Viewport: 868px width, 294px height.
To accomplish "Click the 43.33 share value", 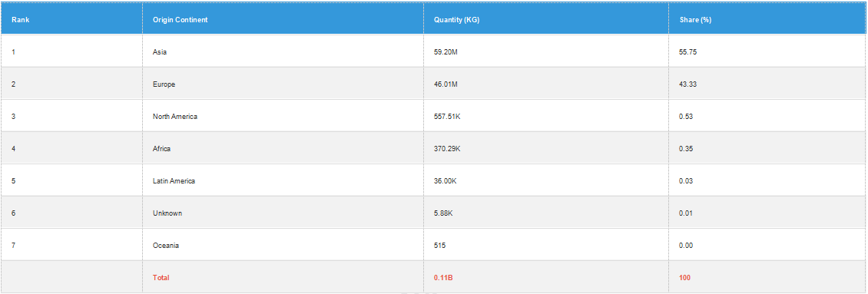I will pyautogui.click(x=687, y=84).
